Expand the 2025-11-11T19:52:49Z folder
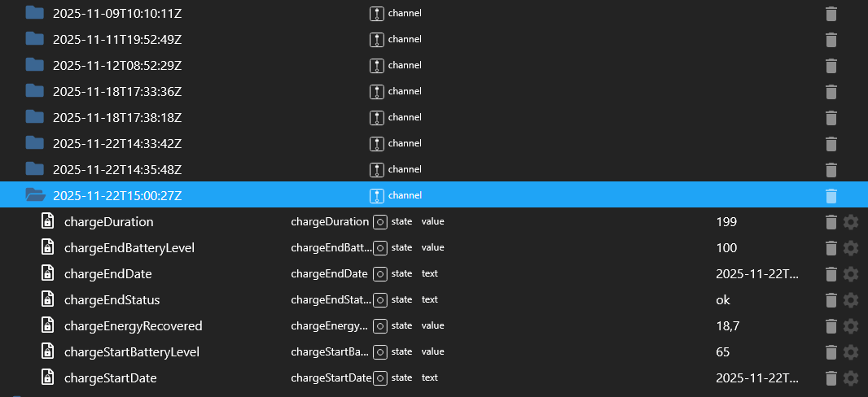Viewport: 868px width, 397px height. pyautogui.click(x=34, y=39)
